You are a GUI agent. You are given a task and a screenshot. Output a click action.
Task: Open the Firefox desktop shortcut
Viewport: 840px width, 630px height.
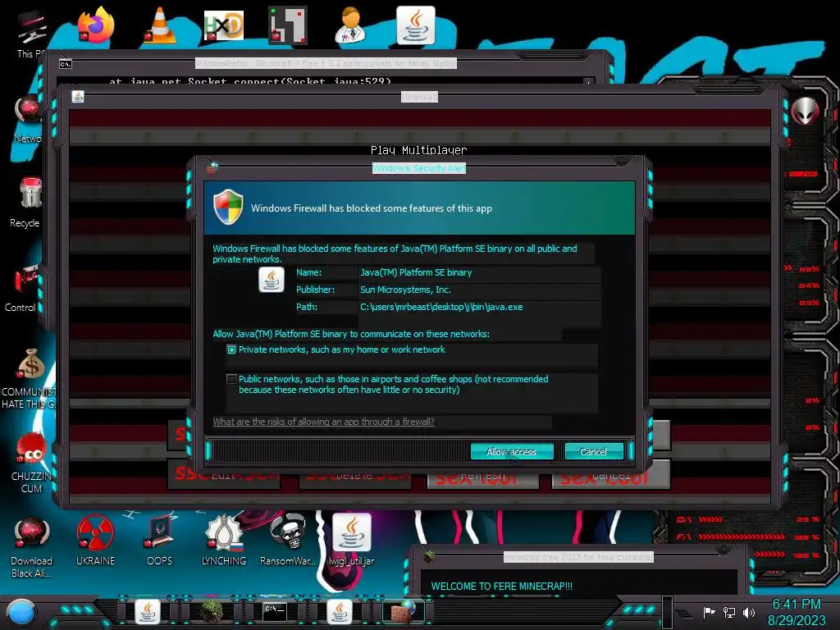(x=96, y=25)
